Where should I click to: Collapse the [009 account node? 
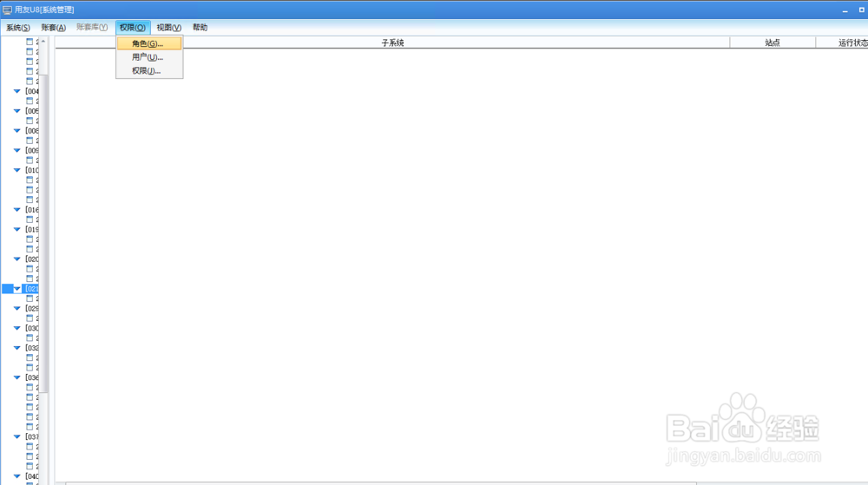click(x=17, y=150)
